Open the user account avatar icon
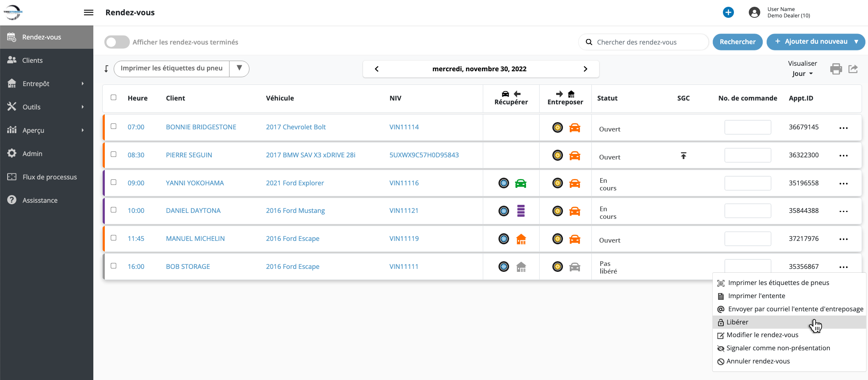868x380 pixels. coord(754,13)
